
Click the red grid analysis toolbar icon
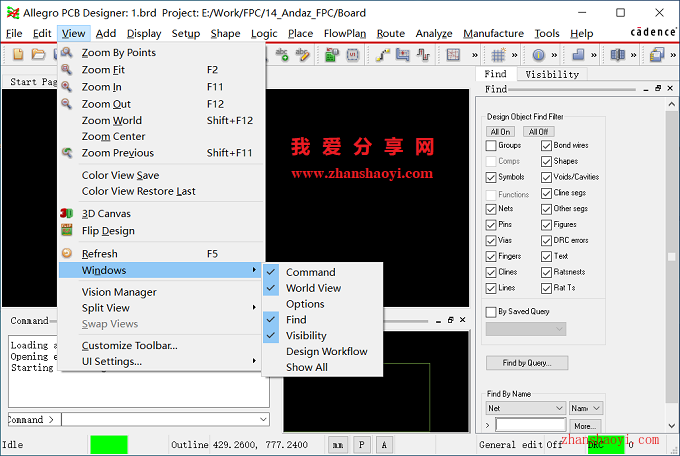(453, 55)
